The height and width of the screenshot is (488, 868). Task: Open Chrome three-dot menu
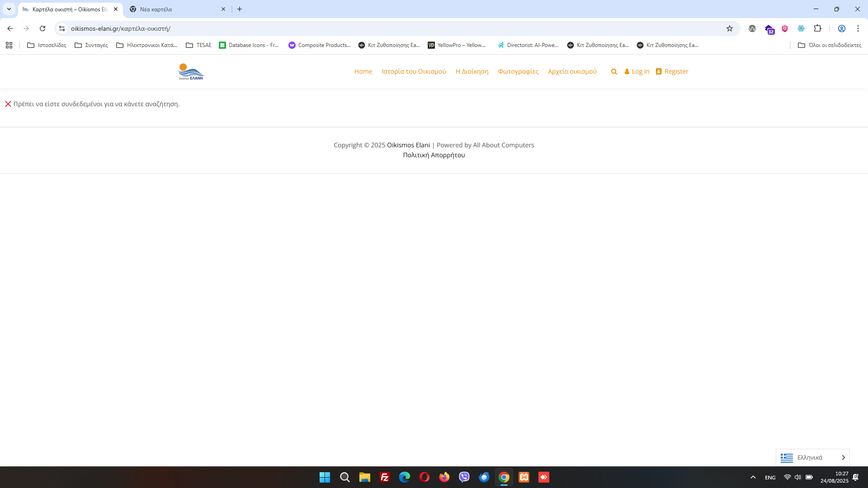[858, 28]
